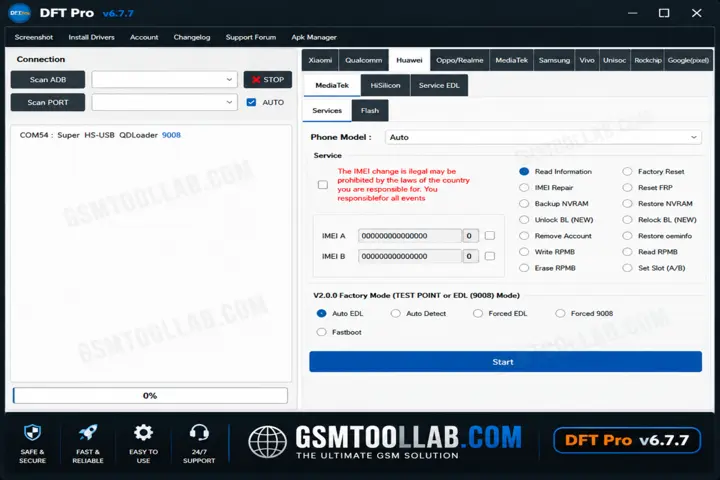Image resolution: width=720 pixels, height=480 pixels.
Task: Click the COM54 QDLoader 9008 log line
Action: tap(100, 135)
